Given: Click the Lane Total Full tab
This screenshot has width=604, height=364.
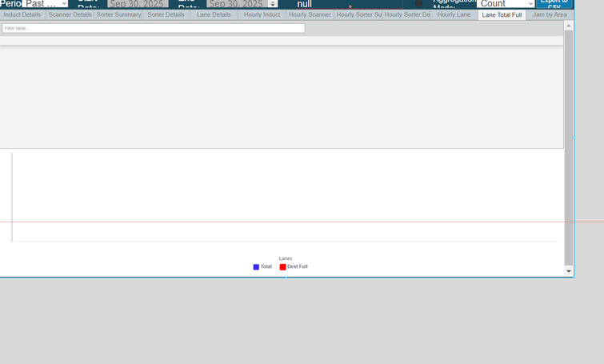Looking at the screenshot, I should pos(502,14).
